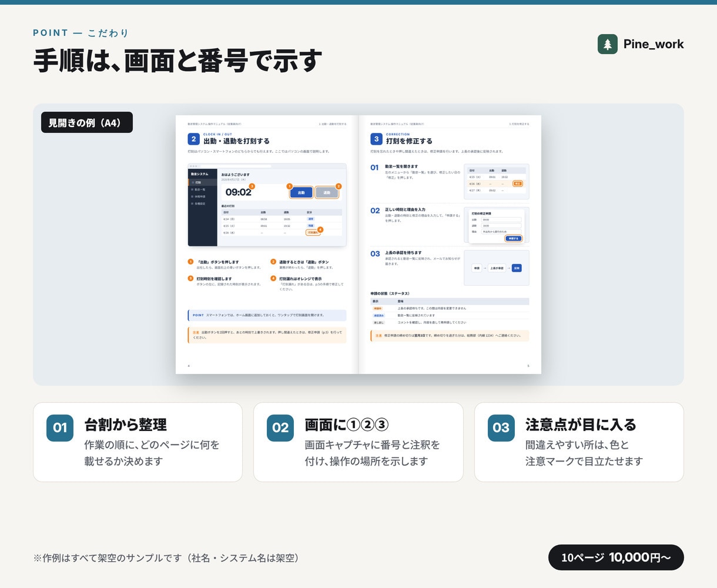This screenshot has height=588, width=717.
Task: Click the 03 badge on 注意点が目に入る card
Action: click(501, 428)
